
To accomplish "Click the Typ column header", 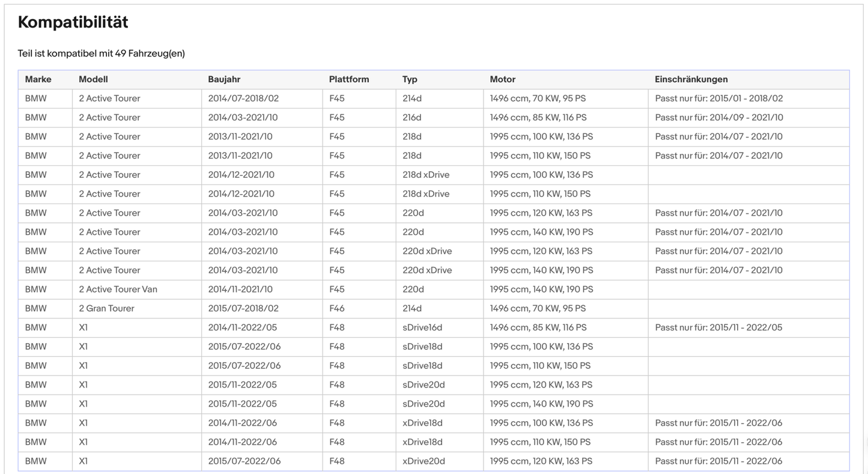I will [410, 79].
